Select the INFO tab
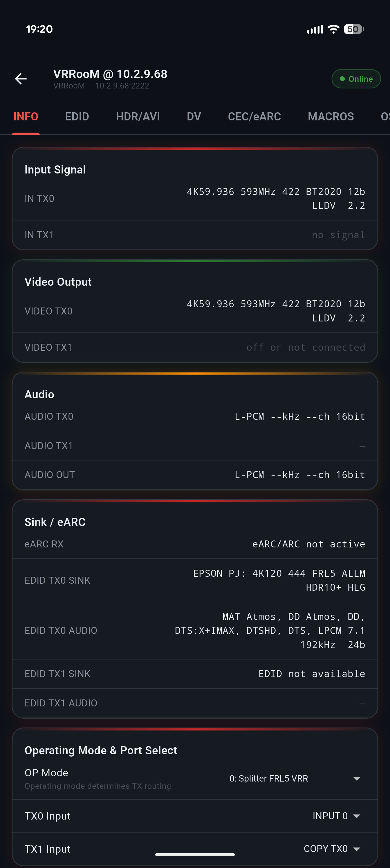Viewport: 390px width, 868px height. (x=26, y=117)
